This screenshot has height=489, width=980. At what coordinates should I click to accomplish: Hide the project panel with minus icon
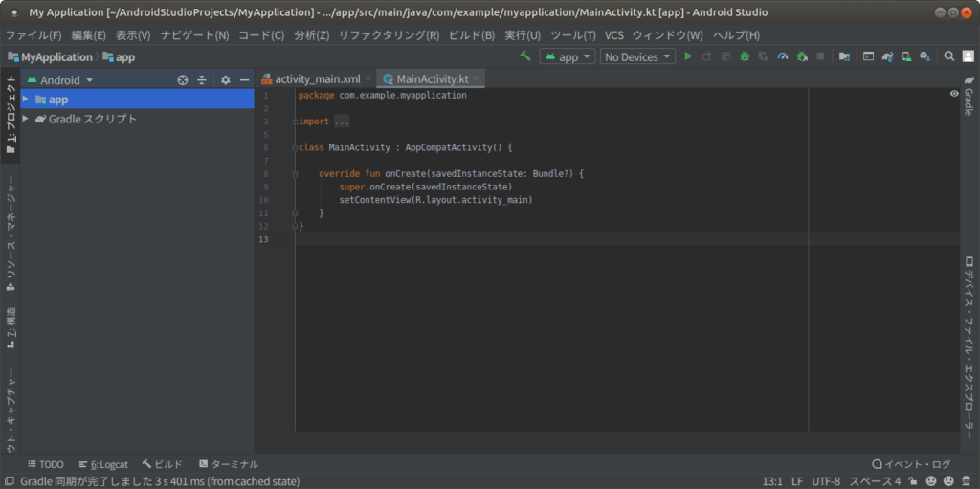244,80
